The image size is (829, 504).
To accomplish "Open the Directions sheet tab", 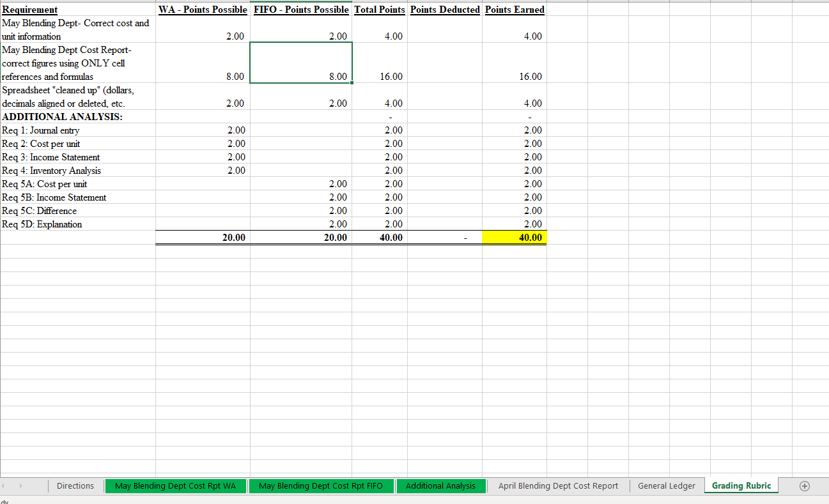I will 75,486.
